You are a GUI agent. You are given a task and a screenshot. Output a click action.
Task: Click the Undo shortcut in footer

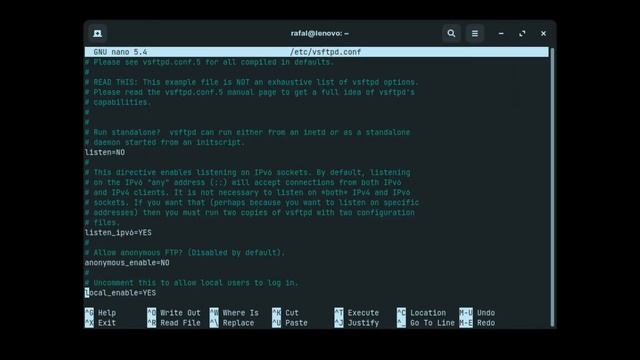coord(477,313)
